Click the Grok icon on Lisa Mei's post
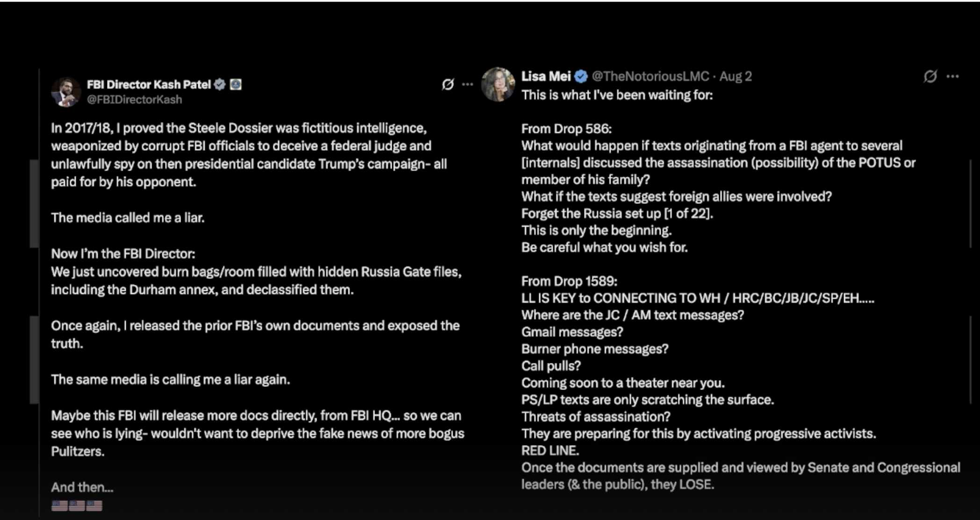Viewport: 980px width, 520px height. click(930, 76)
